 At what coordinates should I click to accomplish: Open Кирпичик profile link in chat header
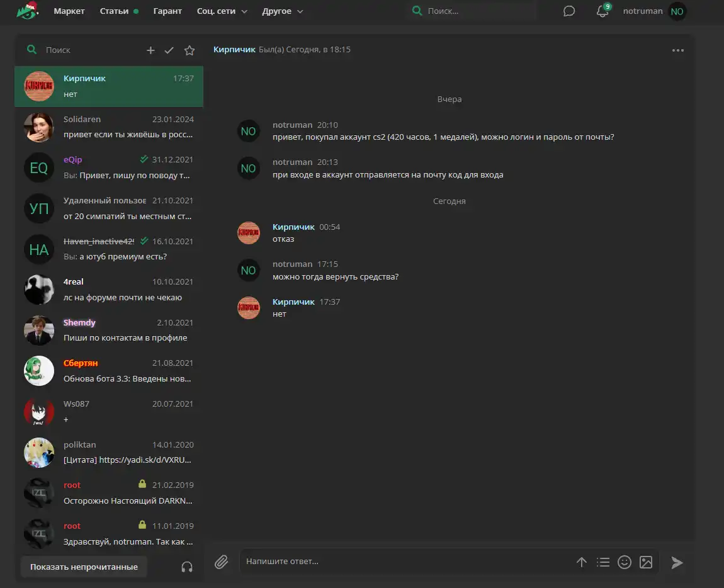[x=234, y=49]
